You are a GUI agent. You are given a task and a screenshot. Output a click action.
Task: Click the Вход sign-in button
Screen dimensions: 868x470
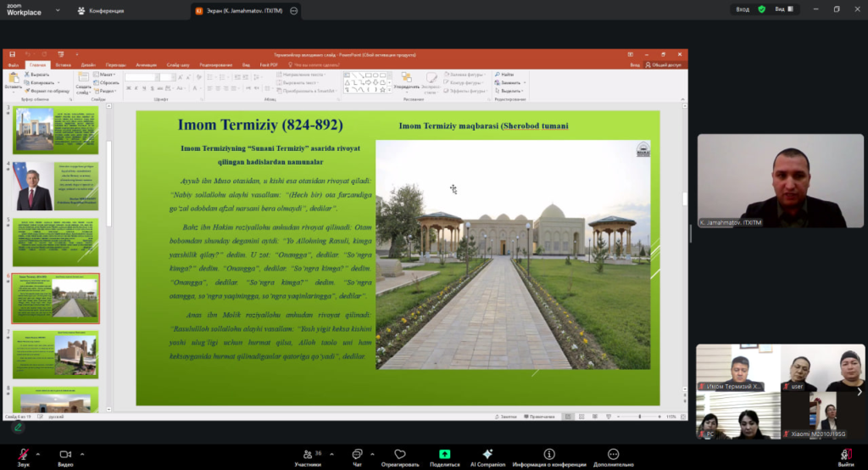pos(743,9)
